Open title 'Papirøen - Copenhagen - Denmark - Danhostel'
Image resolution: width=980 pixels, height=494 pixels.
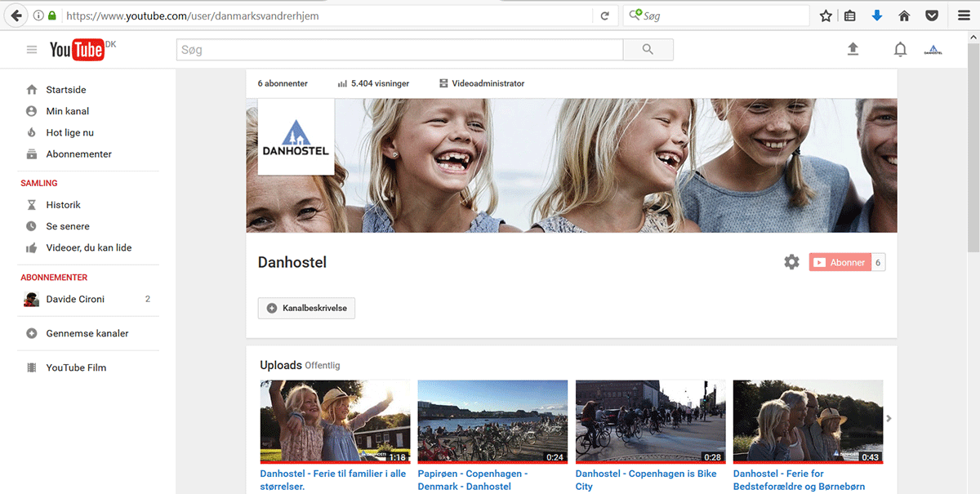point(473,480)
